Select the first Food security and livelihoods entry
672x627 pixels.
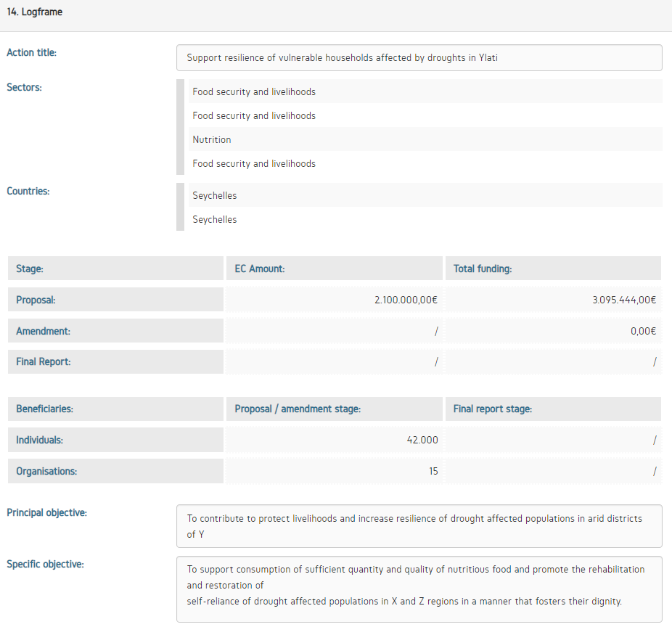254,92
